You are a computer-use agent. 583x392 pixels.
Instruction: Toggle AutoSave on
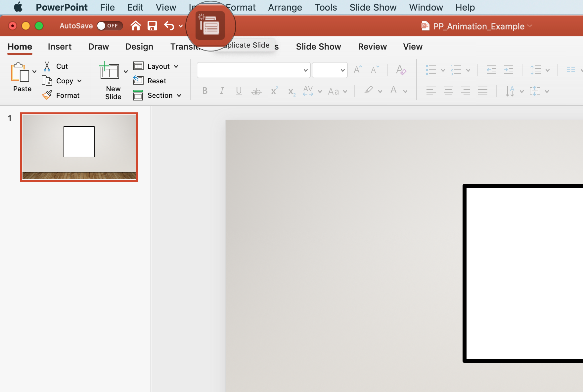pyautogui.click(x=110, y=25)
